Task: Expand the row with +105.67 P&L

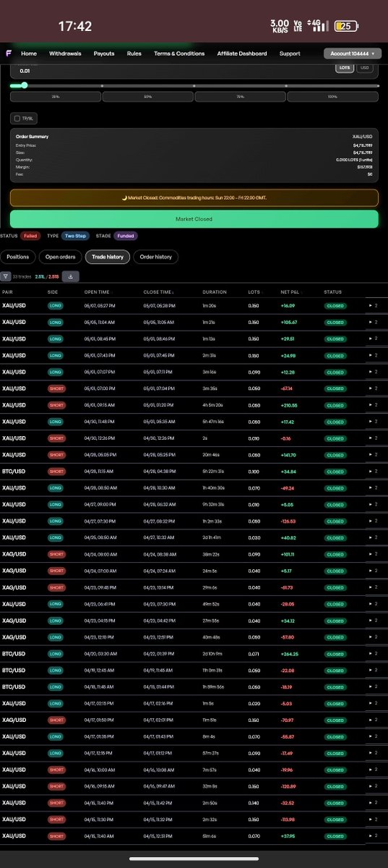Action: point(374,322)
